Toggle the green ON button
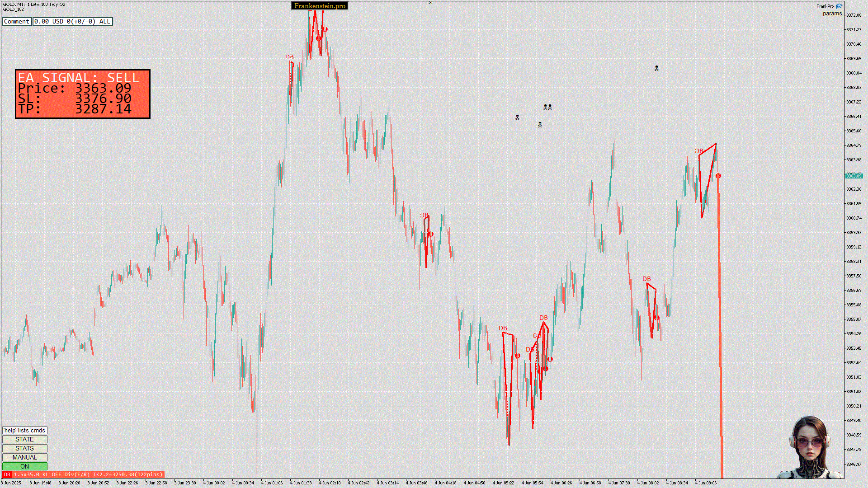This screenshot has height=488, width=868. click(x=24, y=466)
